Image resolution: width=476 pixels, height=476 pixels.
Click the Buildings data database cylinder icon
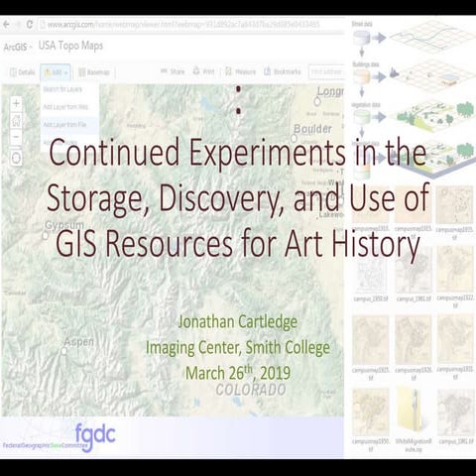361,76
